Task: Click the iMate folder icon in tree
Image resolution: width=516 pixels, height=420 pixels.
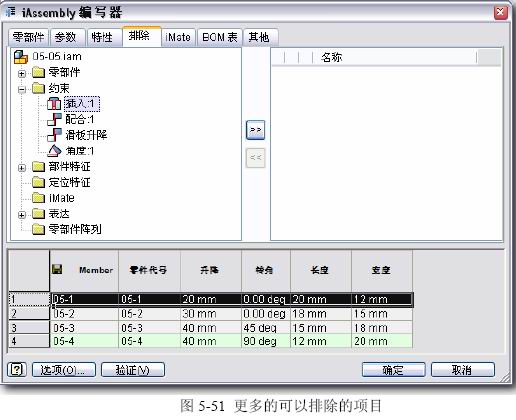Action: click(x=38, y=198)
